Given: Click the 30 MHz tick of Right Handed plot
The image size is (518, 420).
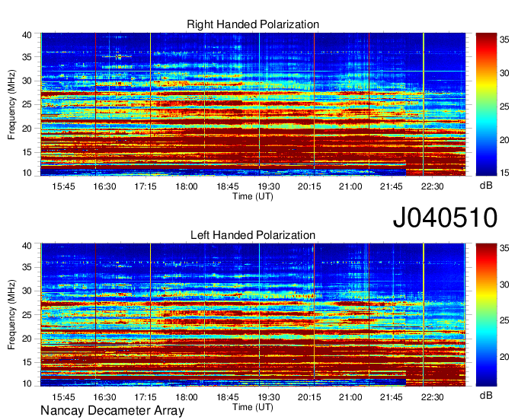Looking at the screenshot, I should pyautogui.click(x=27, y=81).
